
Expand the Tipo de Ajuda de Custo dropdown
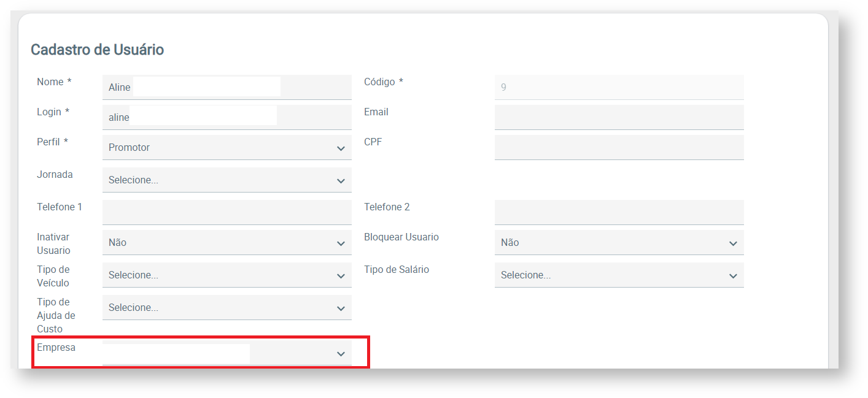(227, 308)
